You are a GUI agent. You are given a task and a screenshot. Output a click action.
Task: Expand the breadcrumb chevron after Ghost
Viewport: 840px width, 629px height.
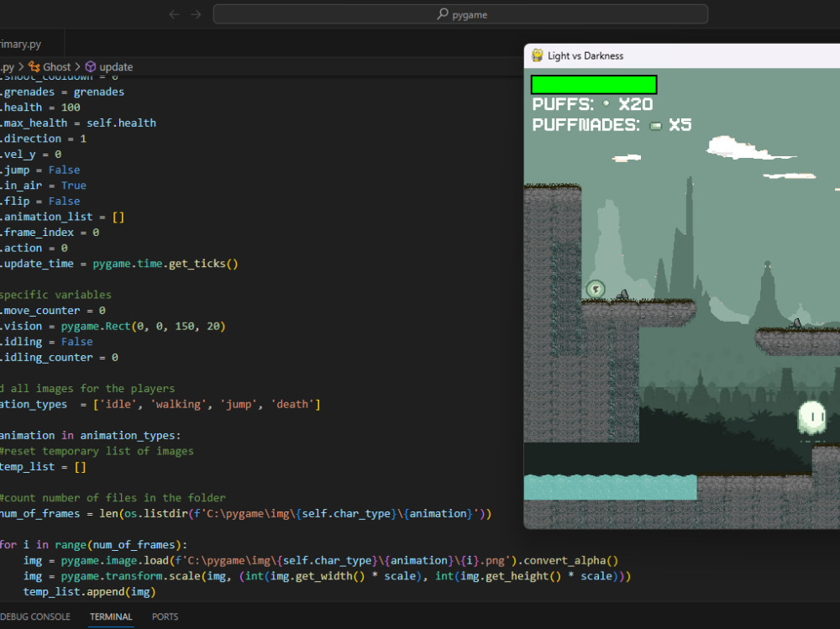tap(78, 66)
